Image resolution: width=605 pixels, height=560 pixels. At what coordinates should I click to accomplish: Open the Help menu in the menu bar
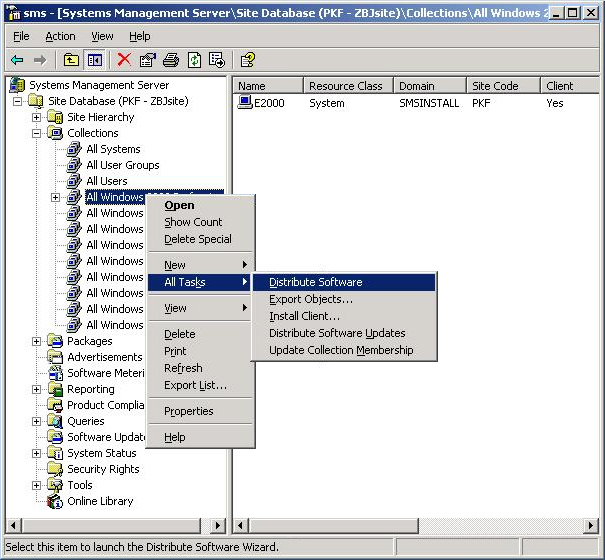pos(140,36)
